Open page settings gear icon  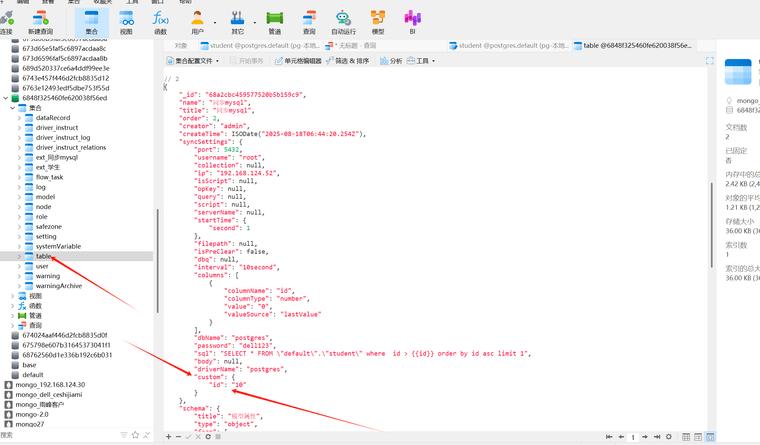(669, 437)
